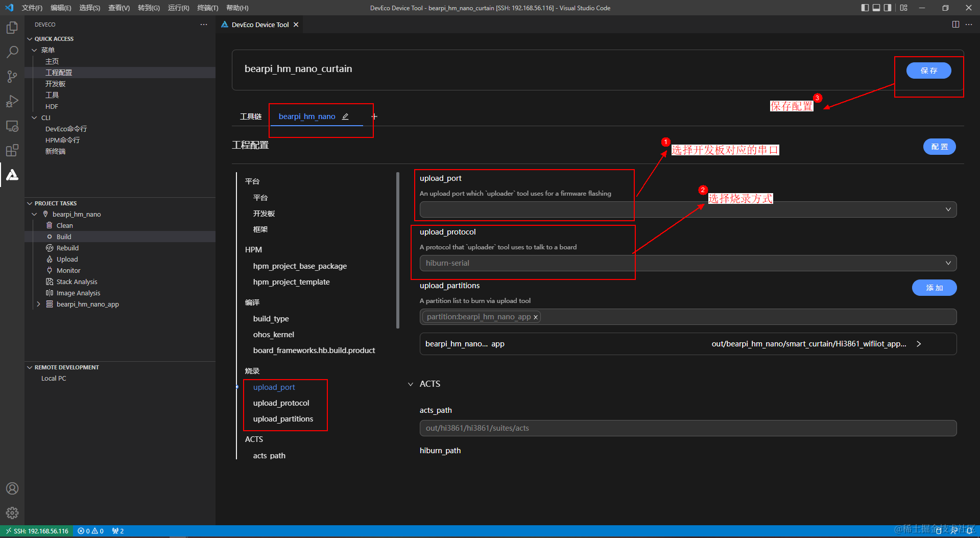This screenshot has width=980, height=538.
Task: Toggle the secondary side bar layout button
Action: [888, 8]
